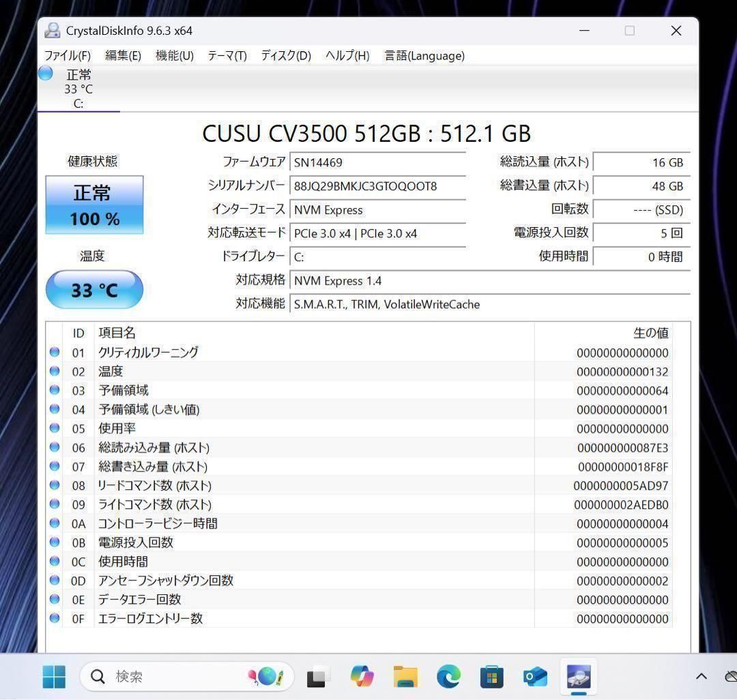Viewport: 737px width, 700px height.
Task: Click the 検索 search box in taskbar
Action: (171, 676)
